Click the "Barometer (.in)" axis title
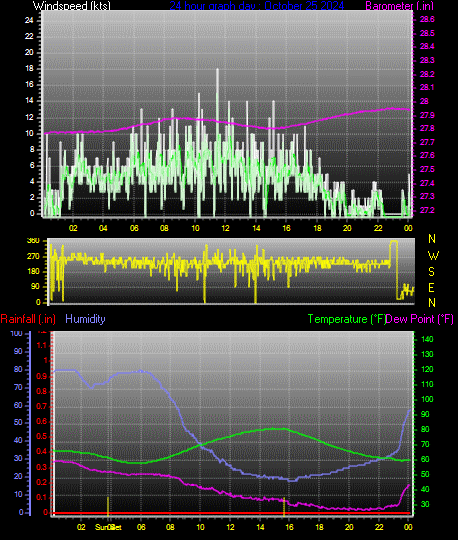Image resolution: width=458 pixels, height=540 pixels. [x=399, y=6]
